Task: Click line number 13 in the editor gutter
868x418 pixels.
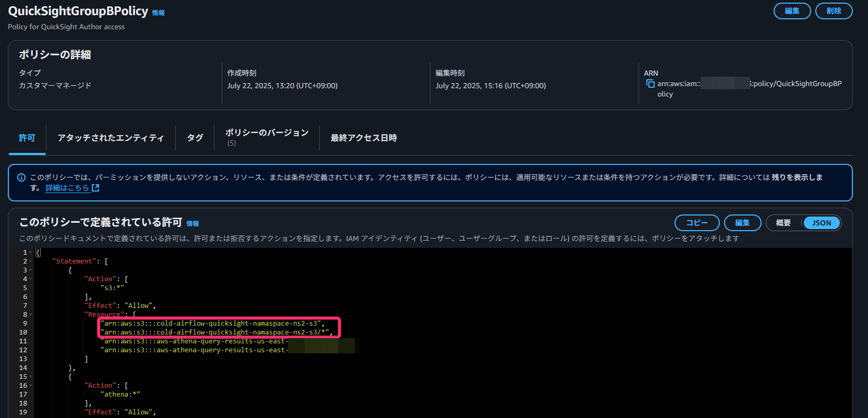Action: tap(23, 359)
